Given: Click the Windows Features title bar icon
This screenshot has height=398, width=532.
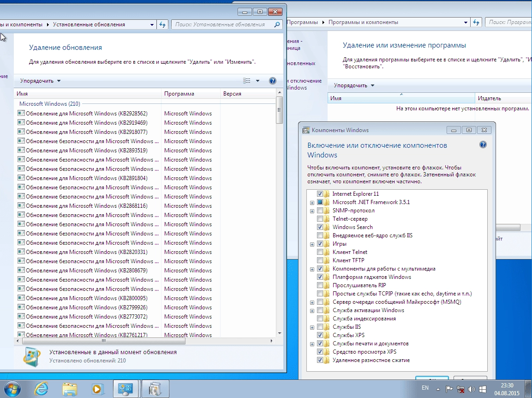Looking at the screenshot, I should 306,130.
